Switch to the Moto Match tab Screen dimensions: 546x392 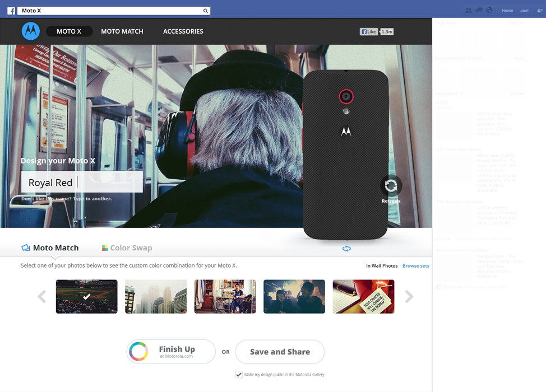point(50,248)
